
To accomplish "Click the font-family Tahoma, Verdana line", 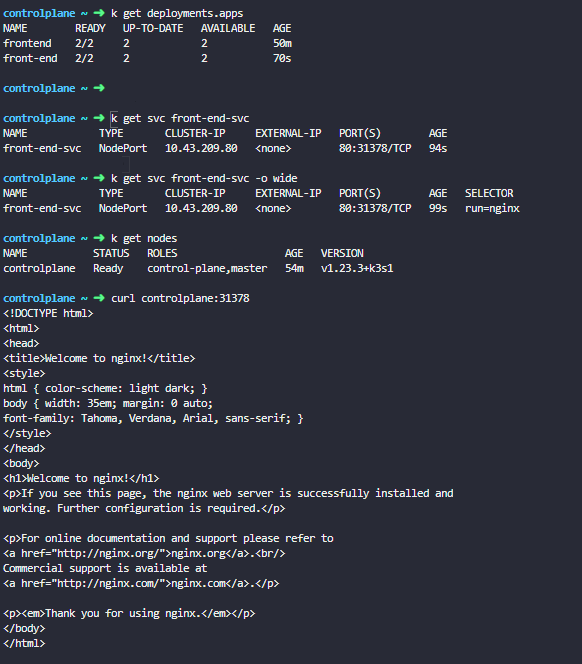I will click(x=153, y=419).
